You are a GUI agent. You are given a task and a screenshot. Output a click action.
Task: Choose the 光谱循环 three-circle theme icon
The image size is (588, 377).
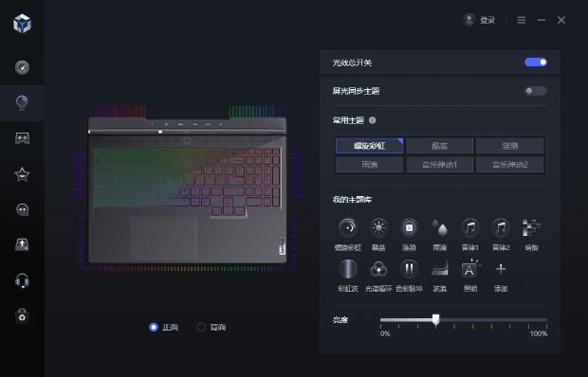tap(378, 269)
